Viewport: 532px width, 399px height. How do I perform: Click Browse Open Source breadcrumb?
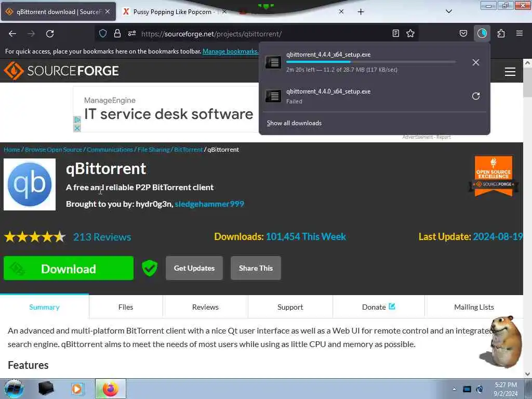coord(54,150)
